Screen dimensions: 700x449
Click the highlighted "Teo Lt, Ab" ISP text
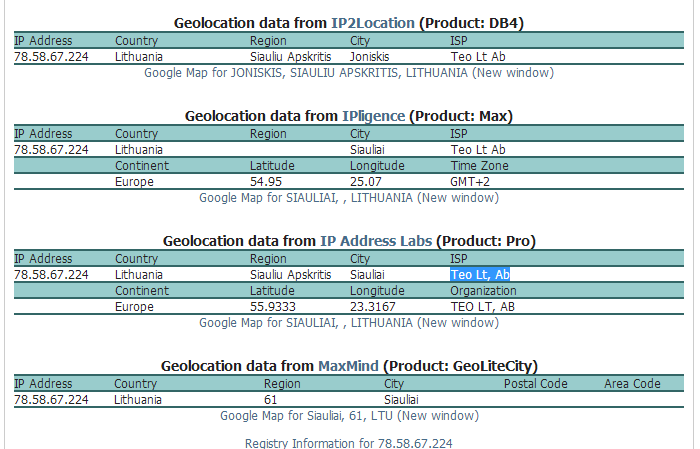tap(480, 274)
